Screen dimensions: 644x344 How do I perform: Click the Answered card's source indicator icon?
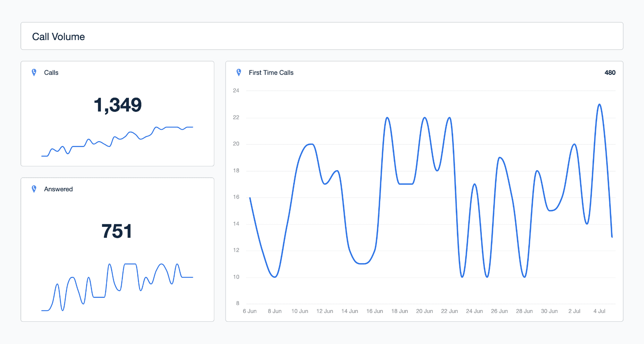click(x=34, y=189)
